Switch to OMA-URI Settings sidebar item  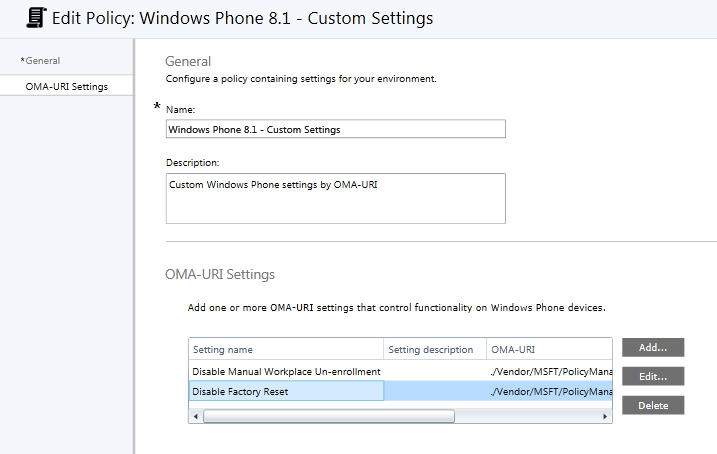pos(66,87)
